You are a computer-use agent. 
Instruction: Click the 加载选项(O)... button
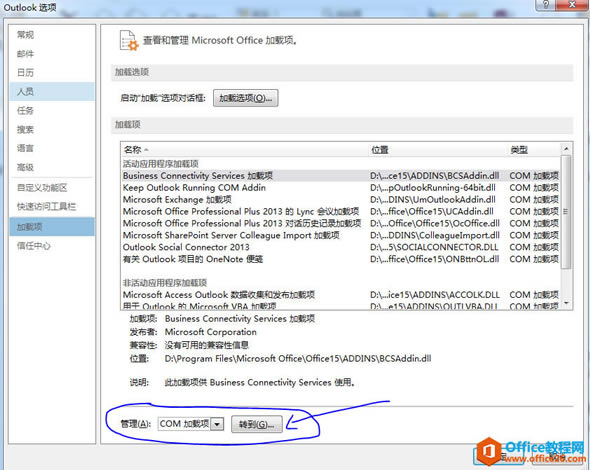point(246,98)
